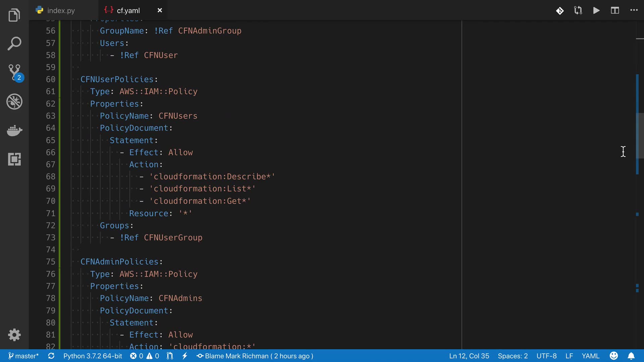
Task: Click Spaces: 2 indentation setting
Action: (x=513, y=356)
